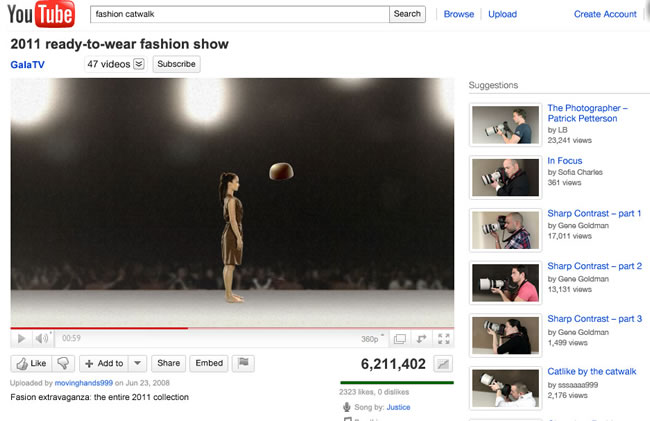The width and height of the screenshot is (650, 421).
Task: Subscribe to GalaTV channel
Action: coord(177,64)
